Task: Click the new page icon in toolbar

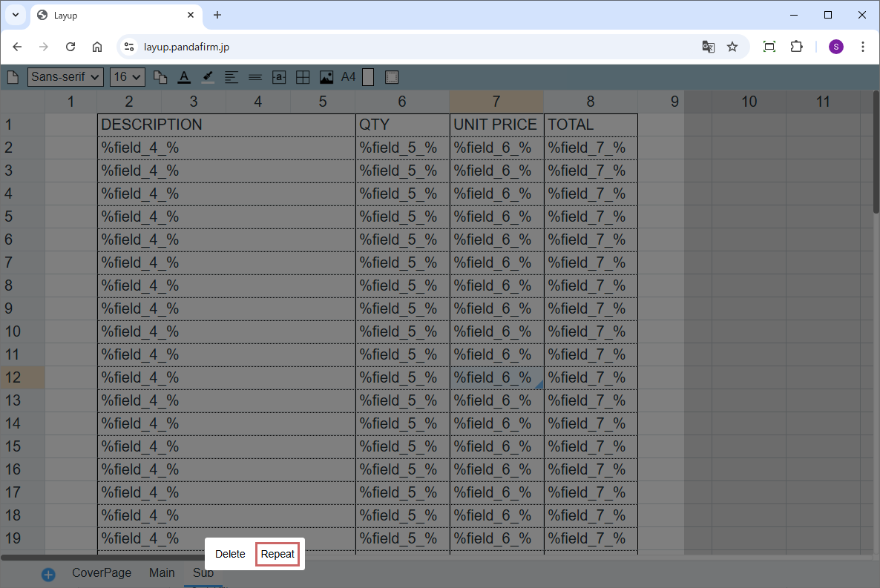Action: (x=13, y=77)
